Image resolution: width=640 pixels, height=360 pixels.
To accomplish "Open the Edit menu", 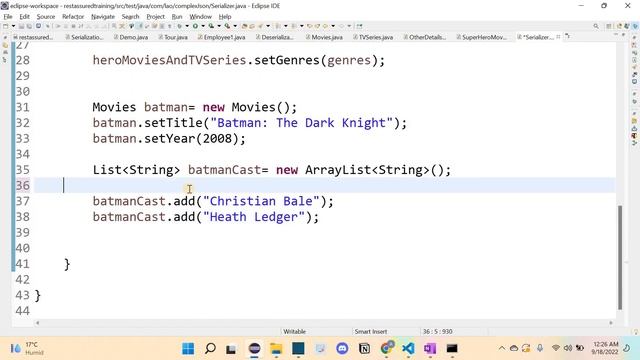I will (24, 17).
